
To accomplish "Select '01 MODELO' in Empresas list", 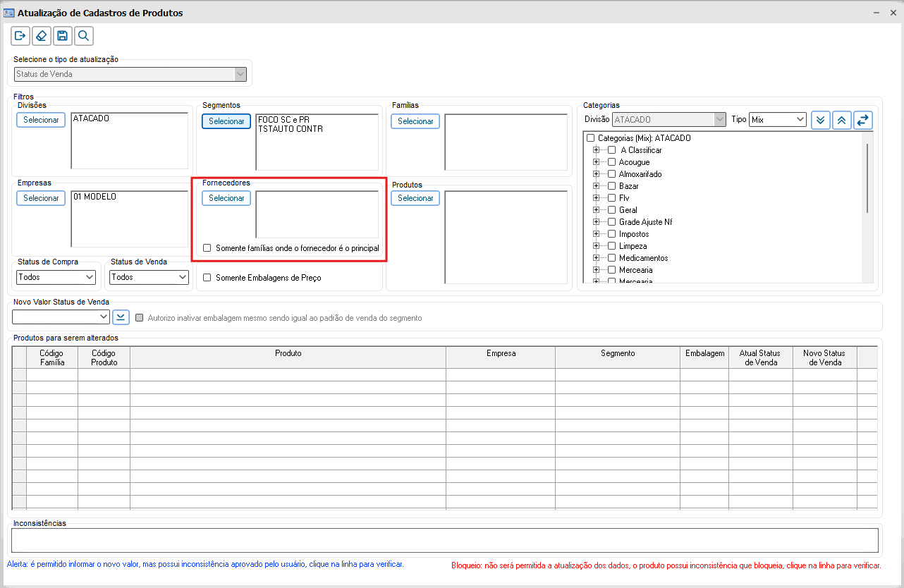I will [94, 197].
